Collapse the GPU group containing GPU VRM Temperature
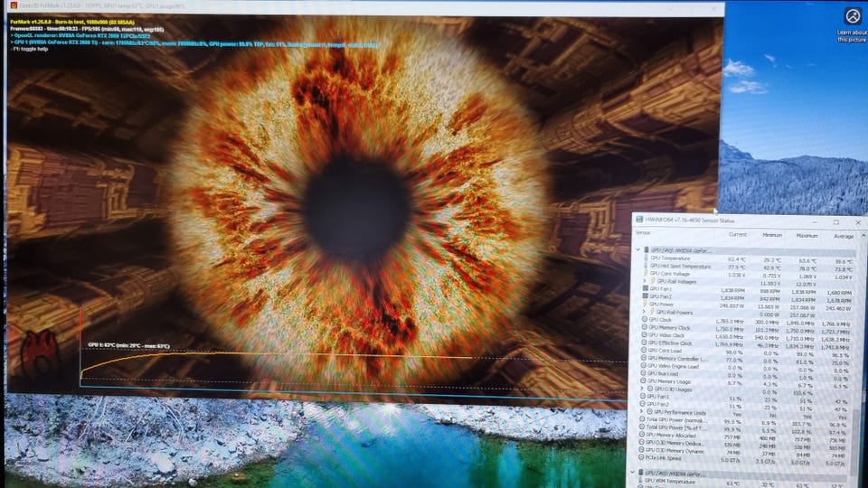Viewport: 868px width, 488px height. coord(633,473)
